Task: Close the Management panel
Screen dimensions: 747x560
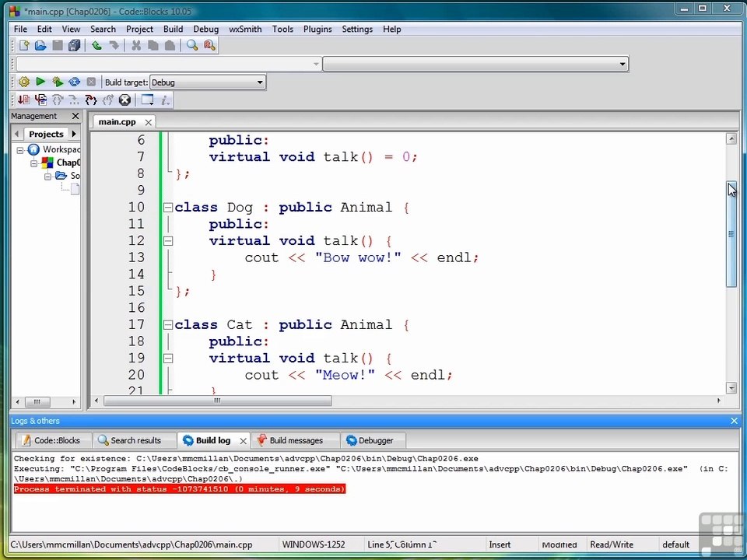Action: (75, 116)
